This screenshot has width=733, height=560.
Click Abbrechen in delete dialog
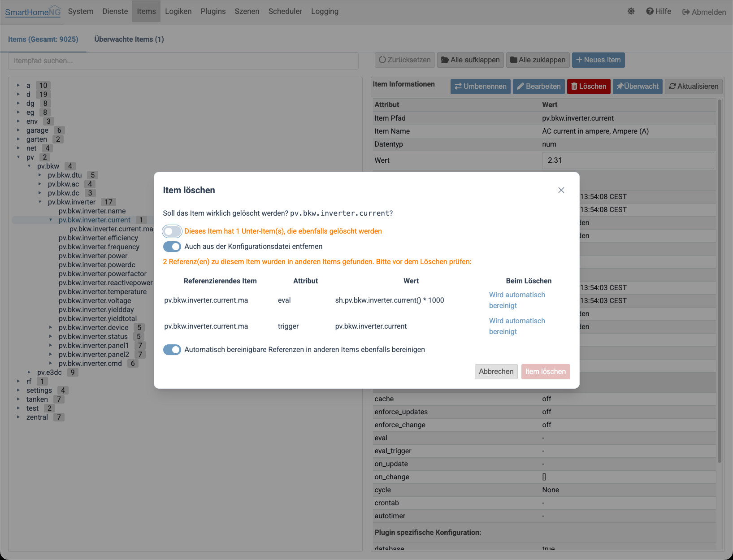(x=496, y=371)
